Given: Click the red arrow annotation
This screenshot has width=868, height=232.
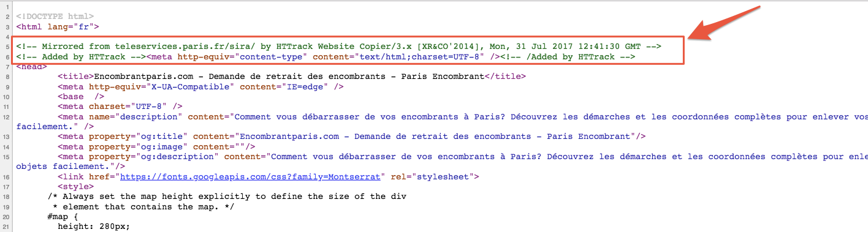Looking at the screenshot, I should click(724, 23).
